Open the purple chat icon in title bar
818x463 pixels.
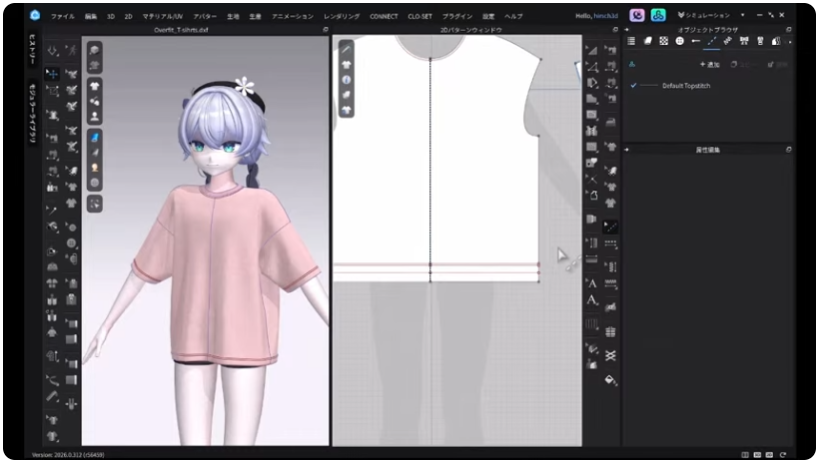[x=636, y=15]
